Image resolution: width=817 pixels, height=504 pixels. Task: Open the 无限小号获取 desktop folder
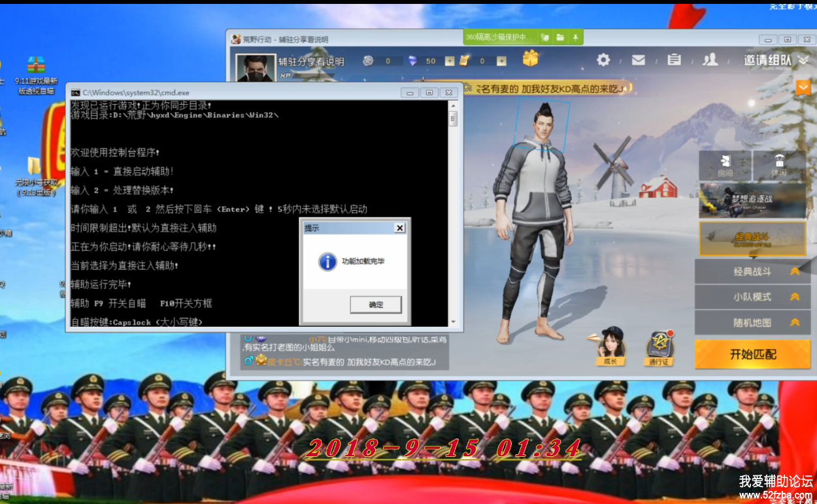point(36,176)
